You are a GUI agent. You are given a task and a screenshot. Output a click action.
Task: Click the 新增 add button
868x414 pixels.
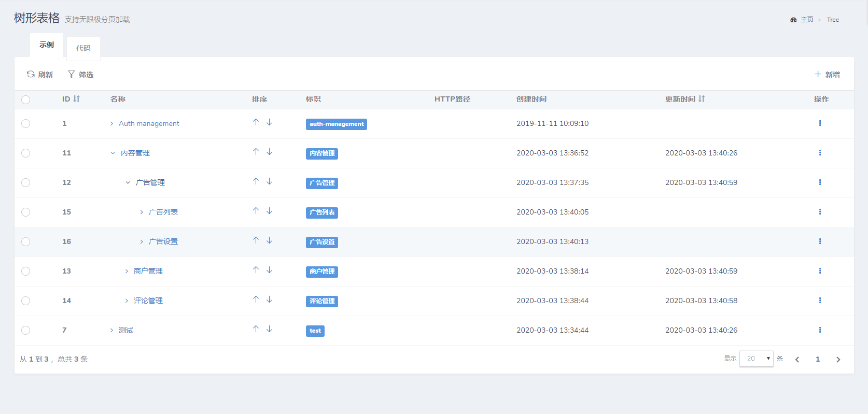(827, 75)
